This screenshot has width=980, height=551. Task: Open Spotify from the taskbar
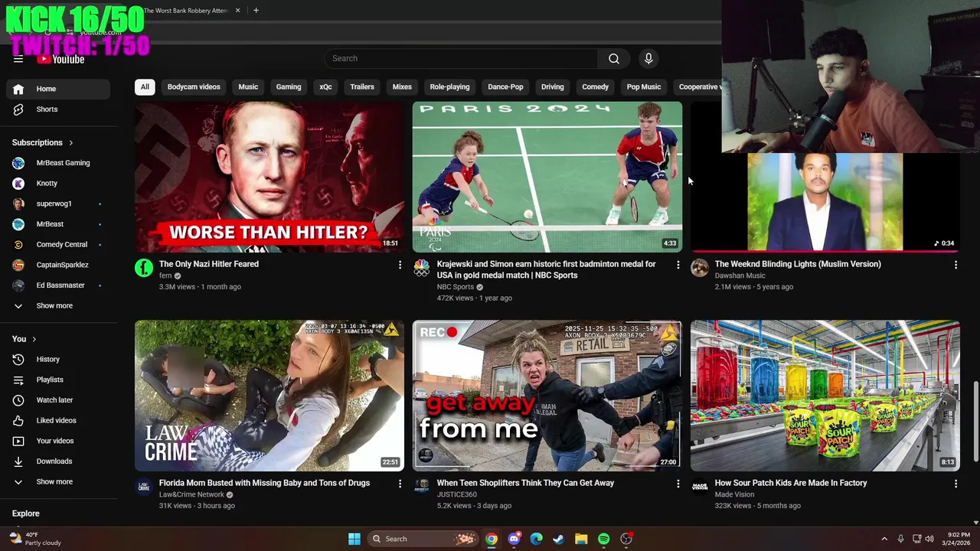[x=603, y=539]
